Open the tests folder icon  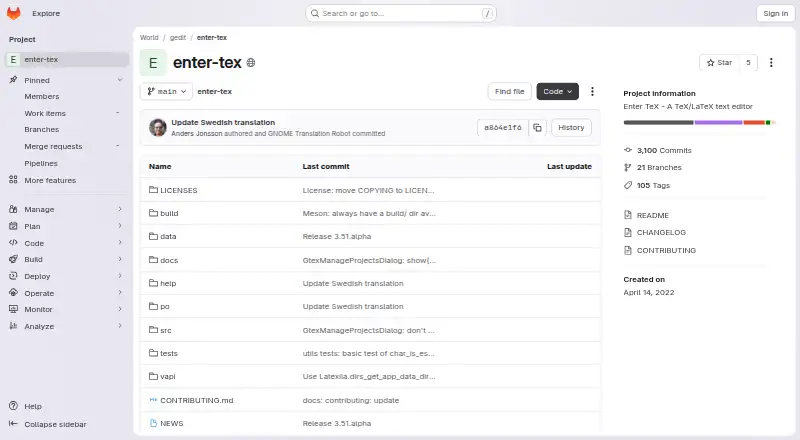[x=153, y=353]
